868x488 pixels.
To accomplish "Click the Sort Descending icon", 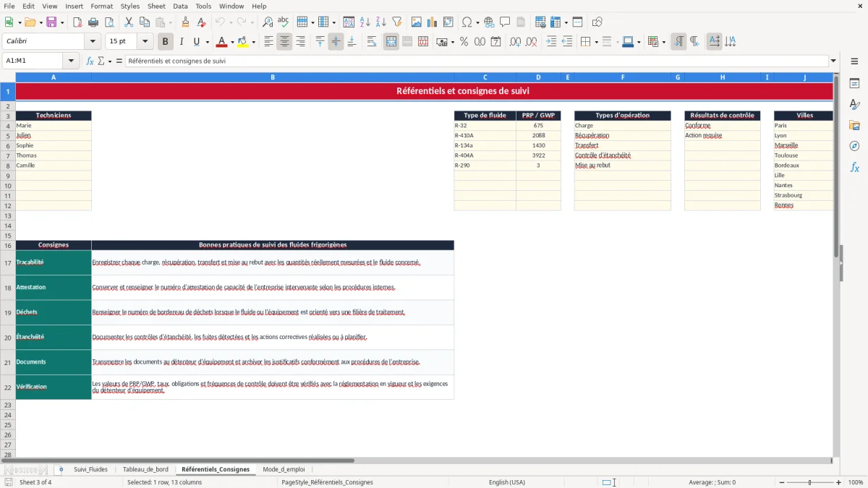I will (x=381, y=22).
